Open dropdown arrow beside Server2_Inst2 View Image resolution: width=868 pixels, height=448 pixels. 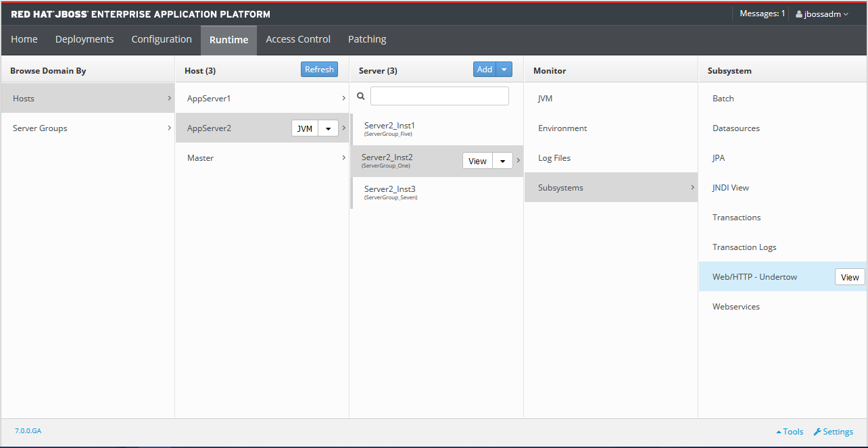coord(502,161)
